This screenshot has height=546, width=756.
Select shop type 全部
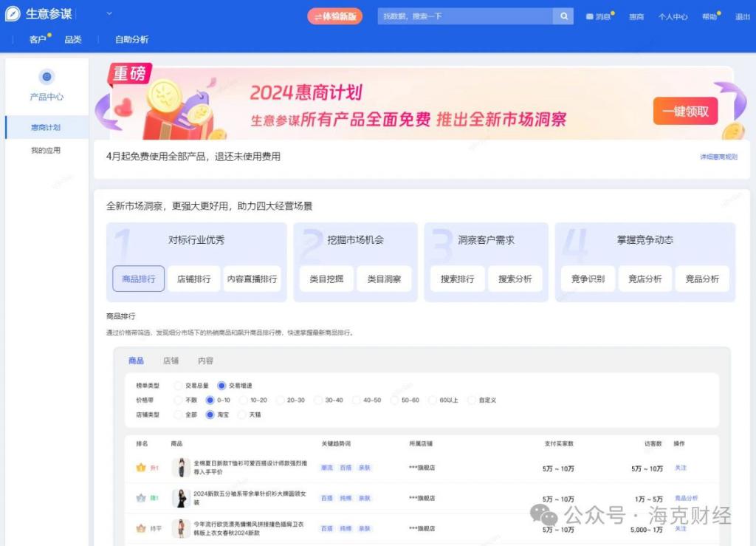click(179, 414)
